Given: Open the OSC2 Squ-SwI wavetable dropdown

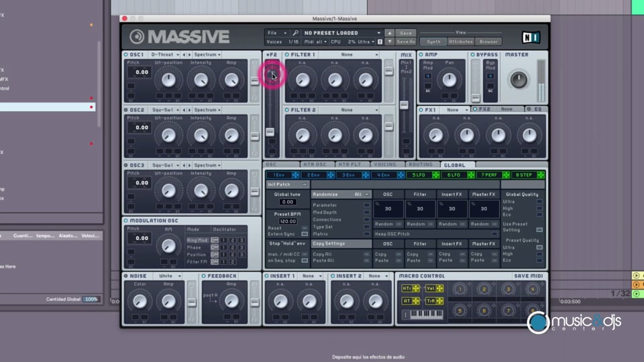Looking at the screenshot, I should pos(165,110).
